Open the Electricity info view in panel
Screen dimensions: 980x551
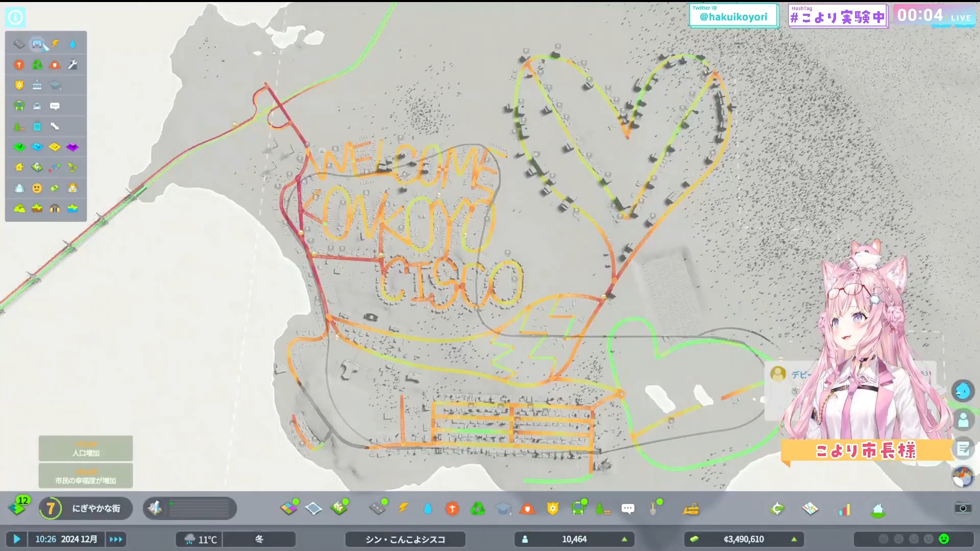coord(55,44)
